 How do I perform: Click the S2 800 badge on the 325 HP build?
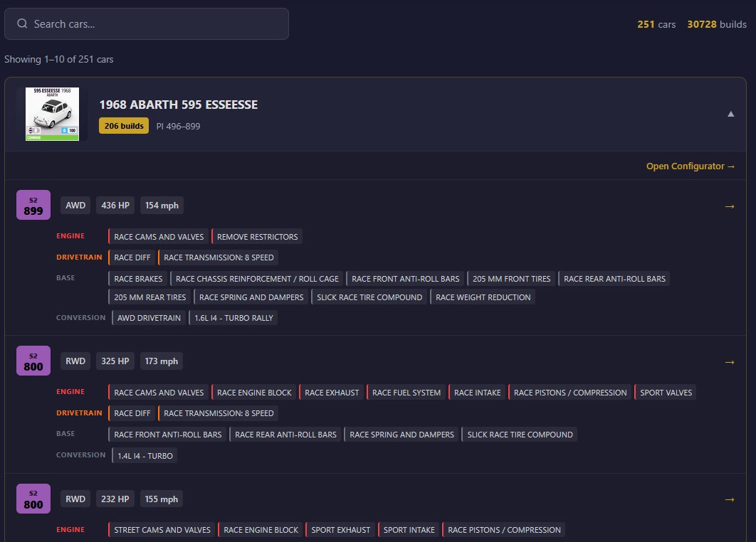pos(33,360)
